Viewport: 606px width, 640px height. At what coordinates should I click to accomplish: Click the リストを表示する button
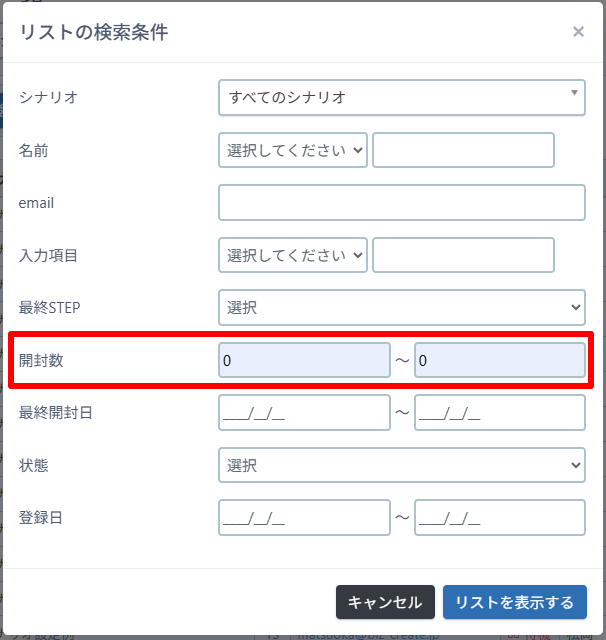tap(514, 603)
